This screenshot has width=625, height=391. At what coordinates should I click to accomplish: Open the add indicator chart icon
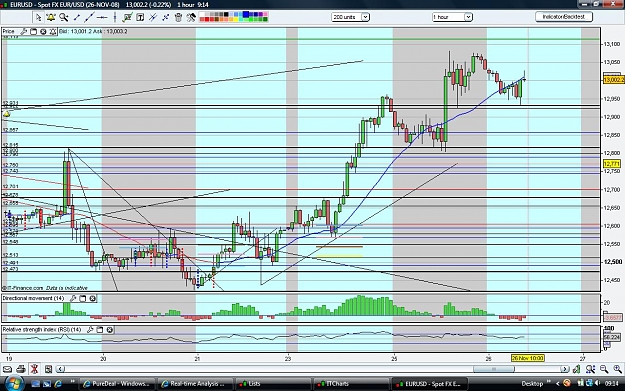(x=128, y=17)
